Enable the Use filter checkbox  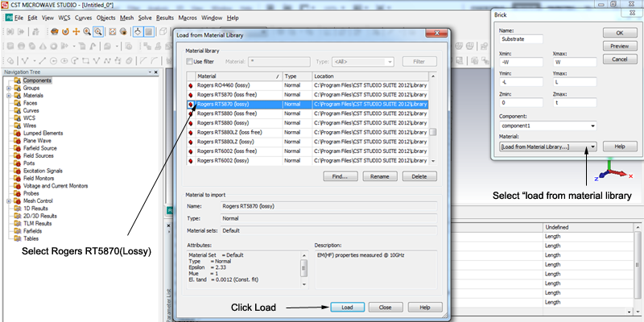[x=189, y=62]
